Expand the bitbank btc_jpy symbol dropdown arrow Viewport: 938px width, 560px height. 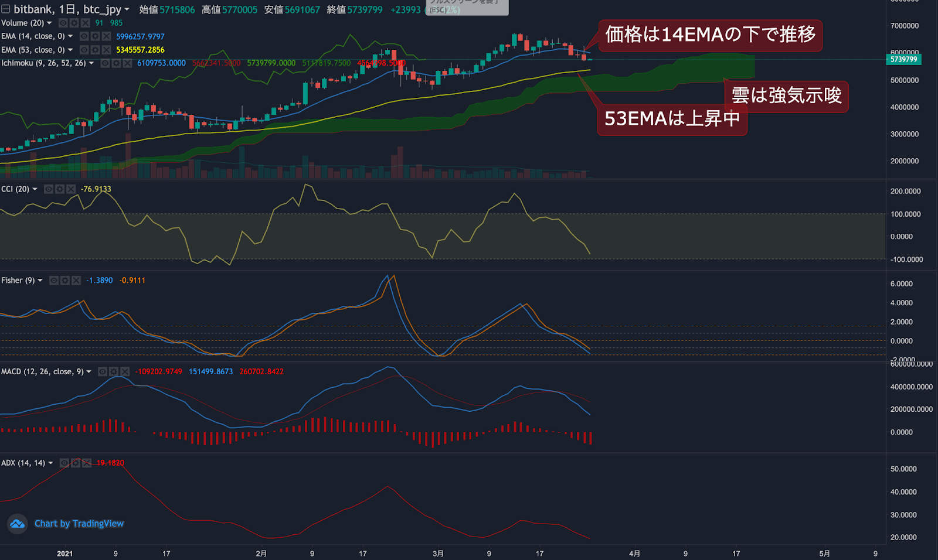click(127, 9)
